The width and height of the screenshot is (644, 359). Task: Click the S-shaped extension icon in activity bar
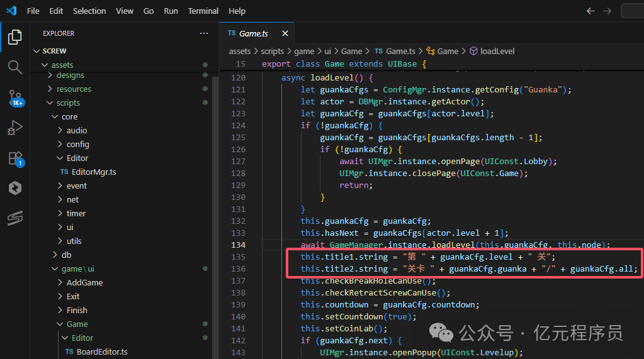tap(14, 218)
